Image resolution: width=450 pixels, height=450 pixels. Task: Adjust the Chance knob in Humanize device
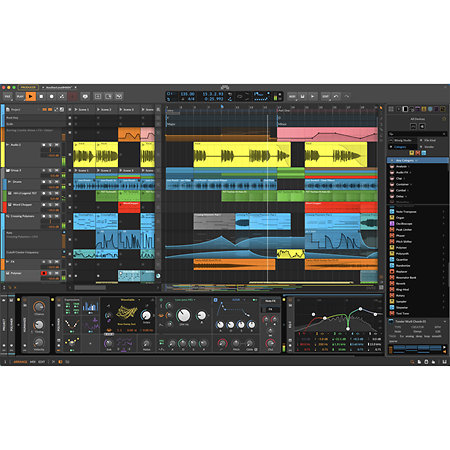pos(39,306)
